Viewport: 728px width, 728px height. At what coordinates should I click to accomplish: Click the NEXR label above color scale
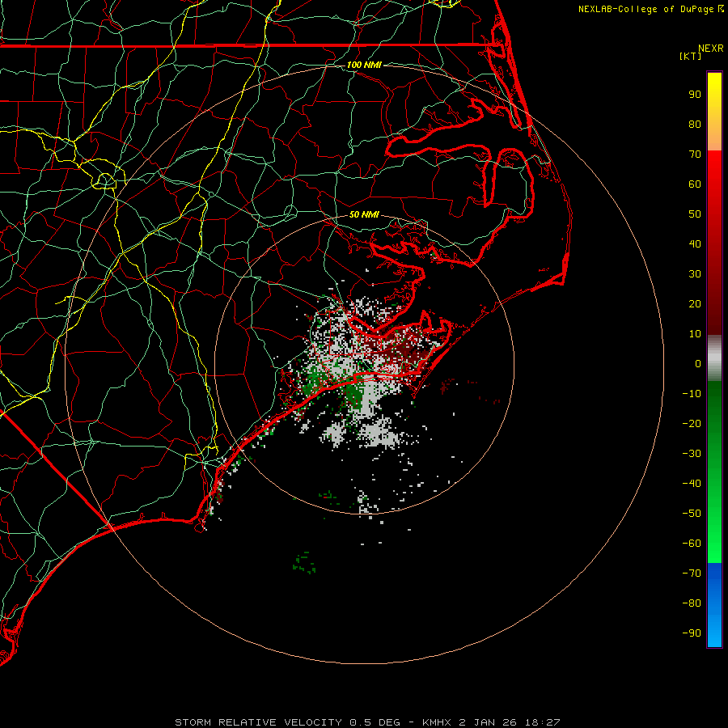click(x=711, y=49)
